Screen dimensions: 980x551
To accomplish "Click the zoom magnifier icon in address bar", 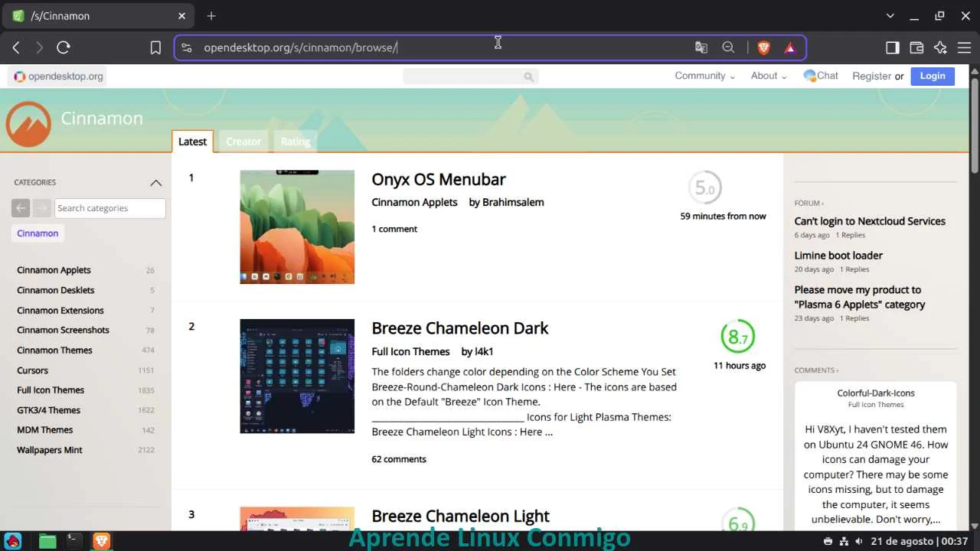I will click(728, 47).
